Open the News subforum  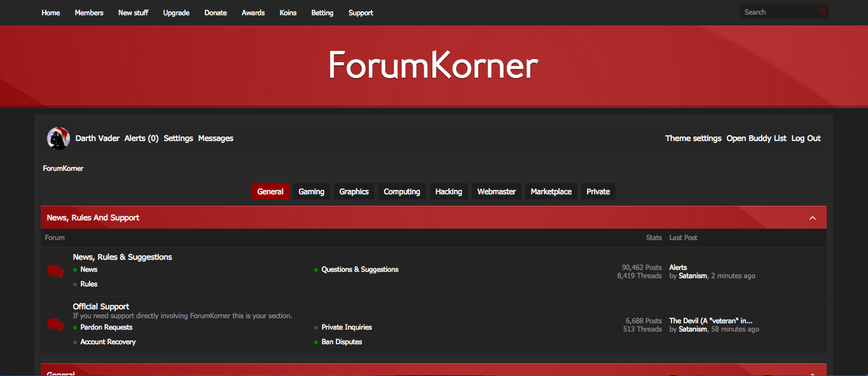tap(89, 270)
